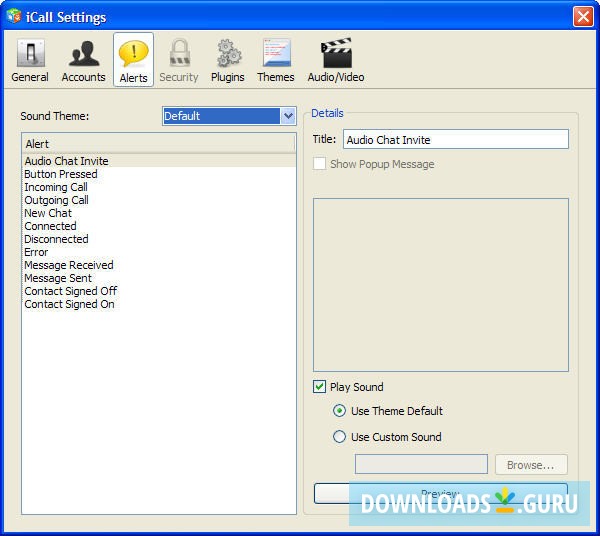Open the Audio/Video clapperboard icon
This screenshot has height=536, width=600.
(x=336, y=53)
